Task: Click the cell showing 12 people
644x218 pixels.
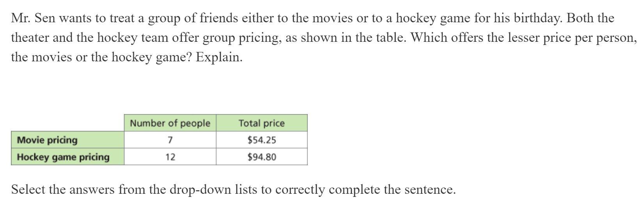Action: point(170,157)
